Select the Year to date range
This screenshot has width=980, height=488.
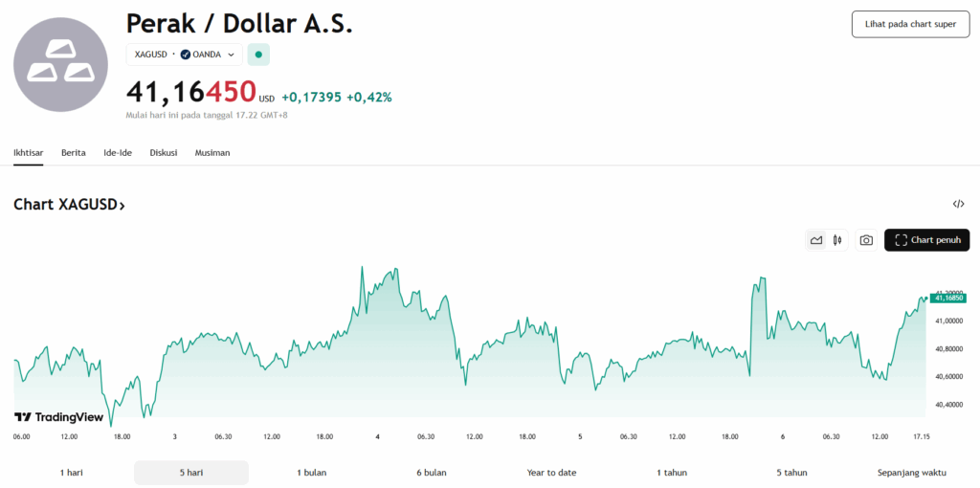coord(551,473)
